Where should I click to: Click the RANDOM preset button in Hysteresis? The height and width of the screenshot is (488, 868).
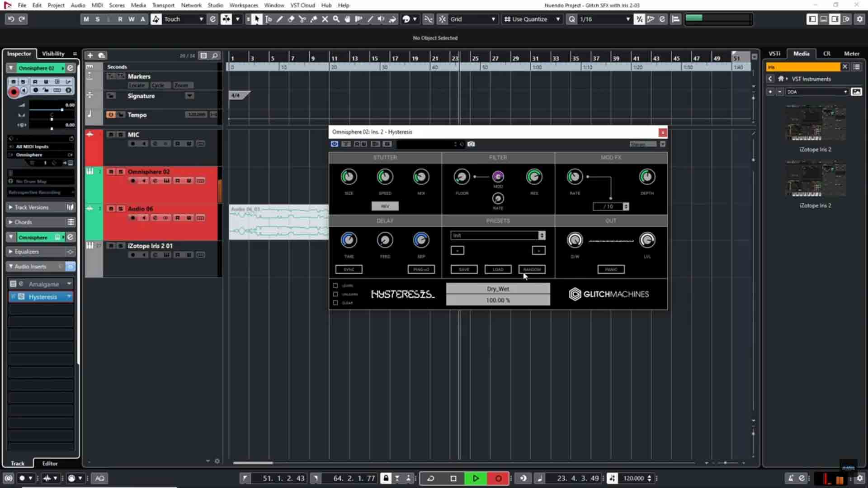(x=532, y=269)
